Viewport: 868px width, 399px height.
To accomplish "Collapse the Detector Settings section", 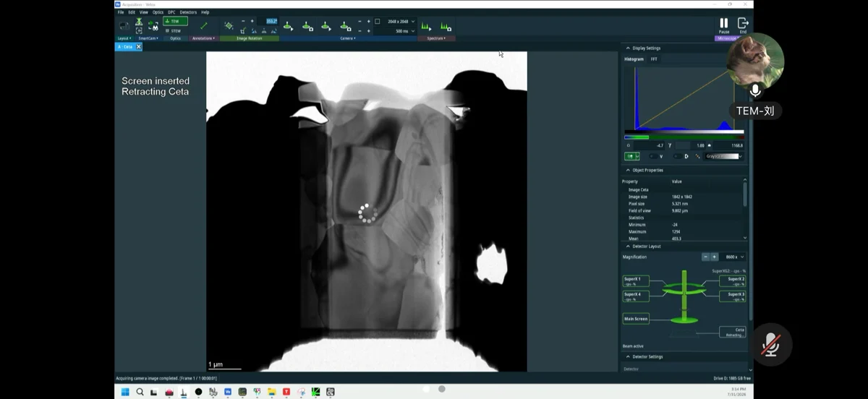I will click(x=627, y=356).
